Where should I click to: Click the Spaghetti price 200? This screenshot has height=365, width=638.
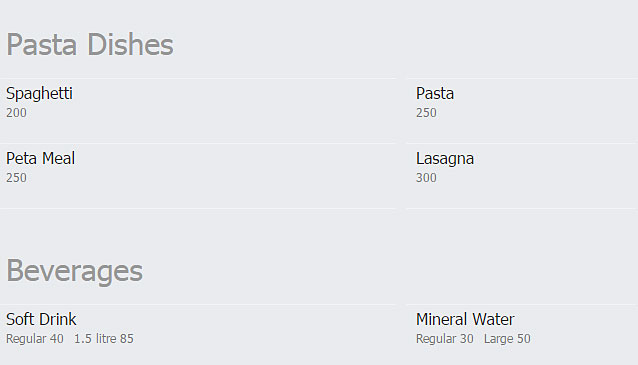[16, 113]
